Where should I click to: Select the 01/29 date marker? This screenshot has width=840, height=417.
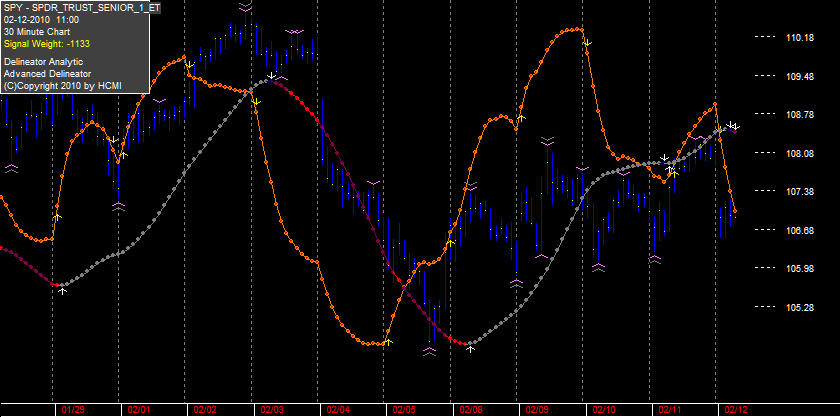coord(73,410)
